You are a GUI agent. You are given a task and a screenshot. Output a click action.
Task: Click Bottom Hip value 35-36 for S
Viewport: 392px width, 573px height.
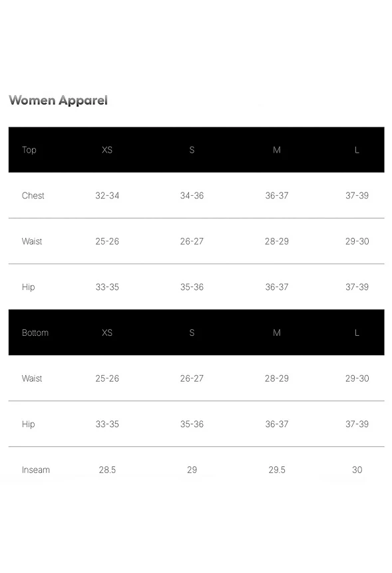(x=192, y=424)
